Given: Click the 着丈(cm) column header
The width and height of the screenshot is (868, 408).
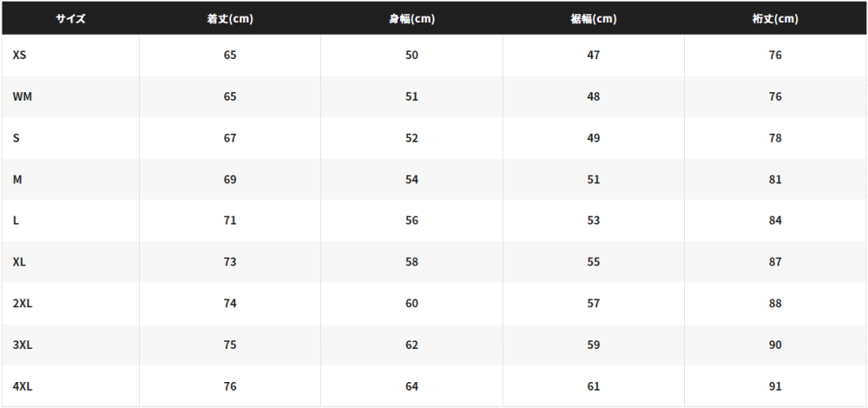Looking at the screenshot, I should click(x=230, y=18).
